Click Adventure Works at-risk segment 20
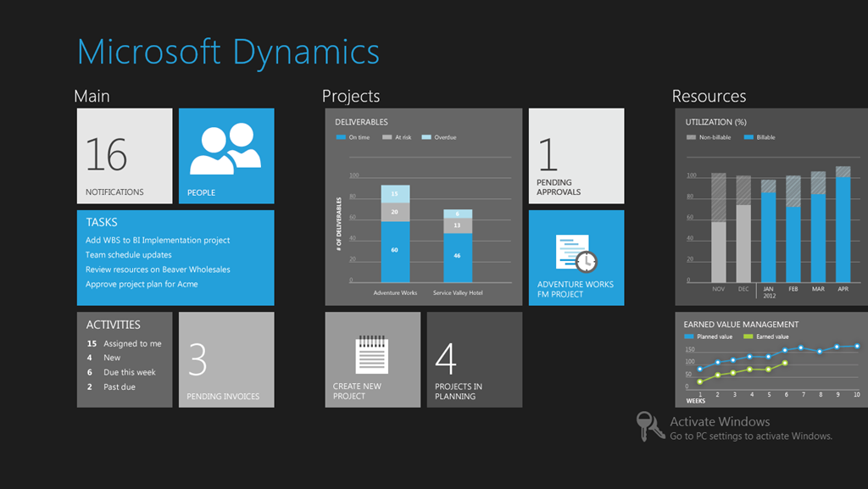This screenshot has height=489, width=868. 395,213
